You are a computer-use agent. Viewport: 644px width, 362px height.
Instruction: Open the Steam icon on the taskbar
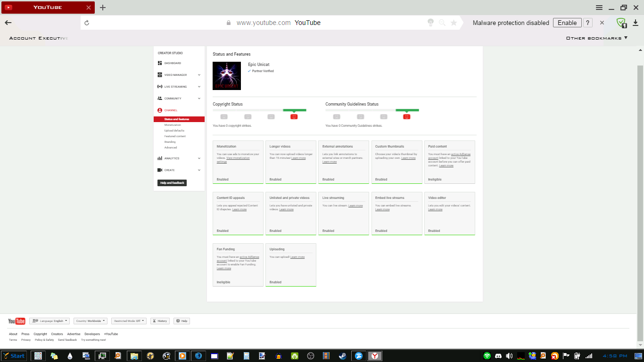point(344,356)
